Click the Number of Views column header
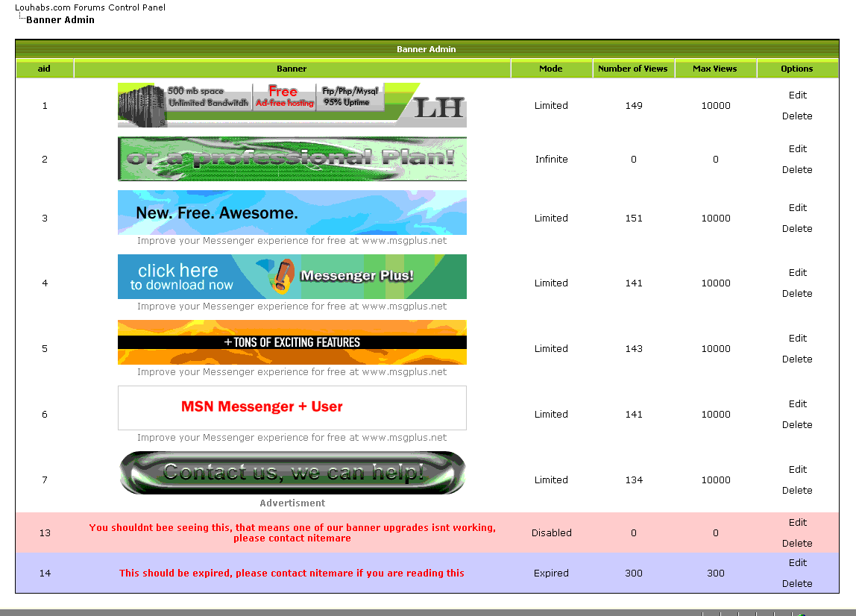The image size is (856, 616). coord(632,69)
